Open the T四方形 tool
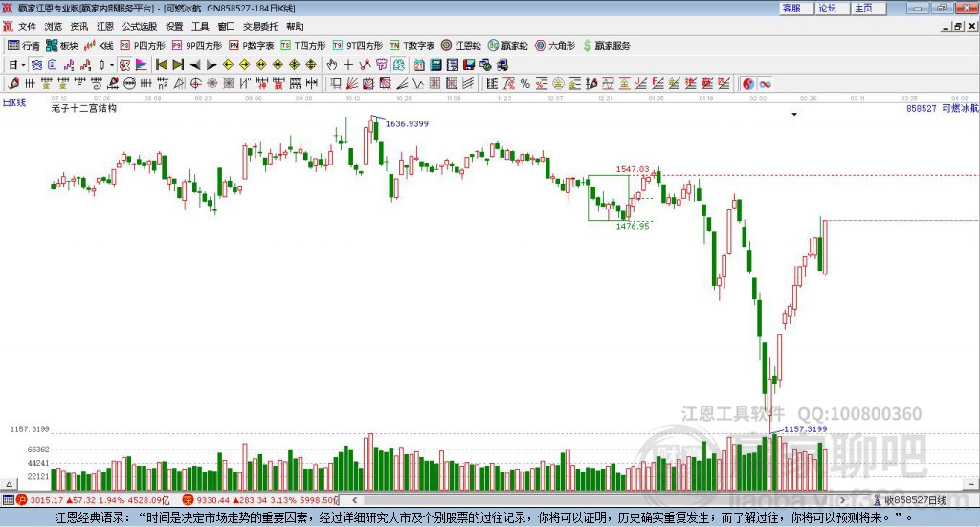The image size is (980, 527). [x=303, y=46]
